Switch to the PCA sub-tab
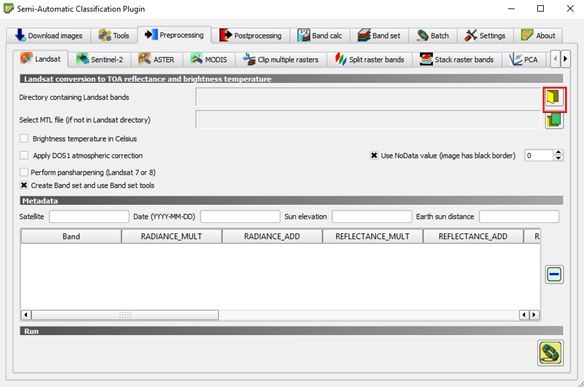Screen dimensions: 586x387 coord(524,59)
